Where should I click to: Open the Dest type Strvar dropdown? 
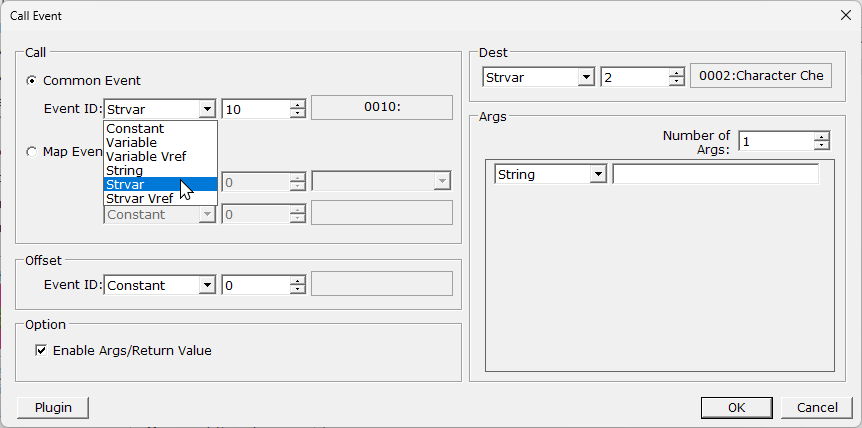pyautogui.click(x=587, y=77)
